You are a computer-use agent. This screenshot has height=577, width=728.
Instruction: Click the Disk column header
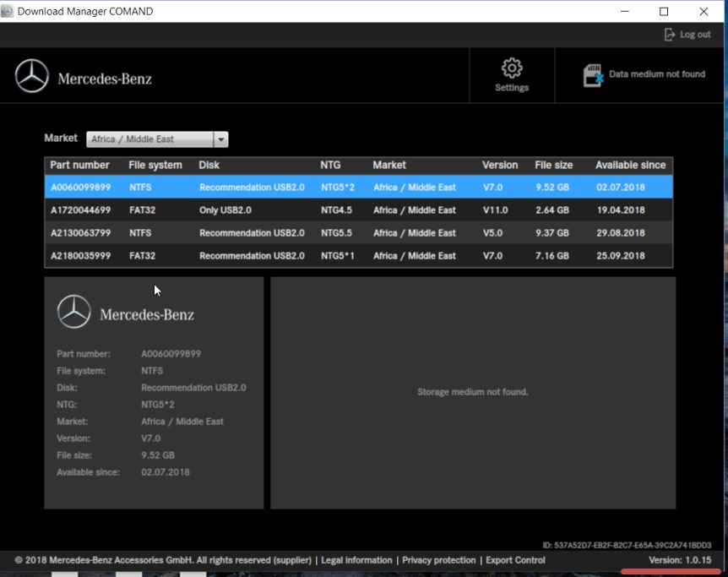pos(209,165)
